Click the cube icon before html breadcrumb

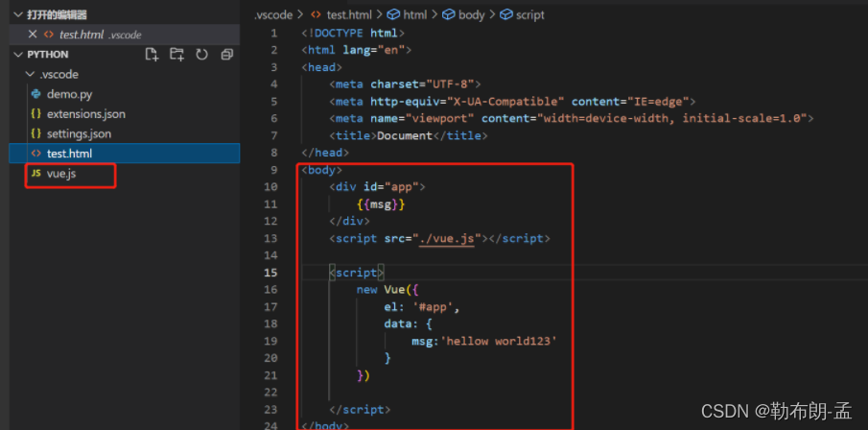click(x=393, y=15)
